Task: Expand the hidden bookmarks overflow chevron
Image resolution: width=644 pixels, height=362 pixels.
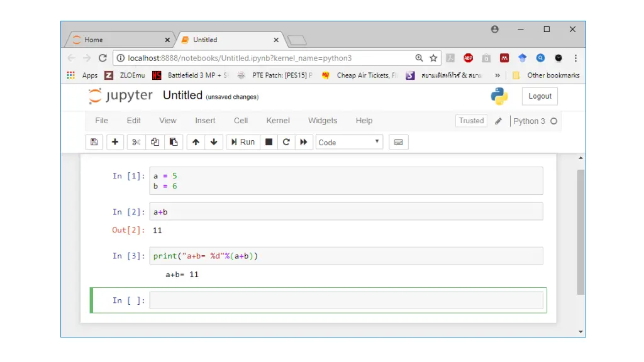Action: tap(497, 75)
